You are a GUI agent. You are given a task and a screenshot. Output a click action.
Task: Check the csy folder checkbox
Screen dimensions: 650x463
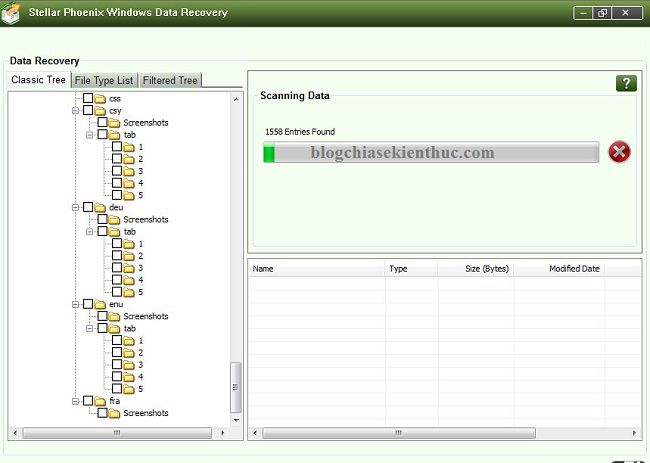[x=88, y=110]
